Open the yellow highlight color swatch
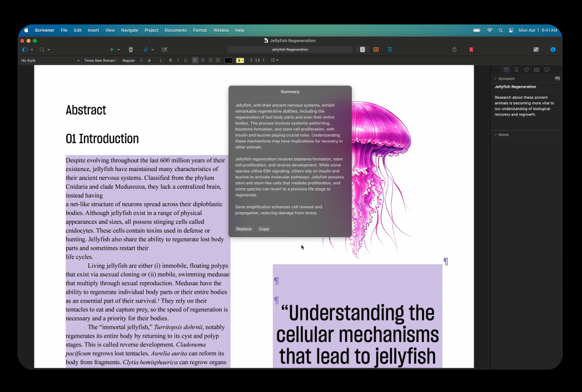 coord(240,61)
